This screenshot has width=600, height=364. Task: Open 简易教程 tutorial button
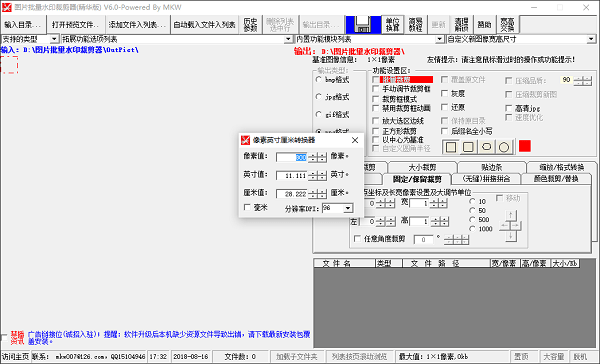pos(415,25)
